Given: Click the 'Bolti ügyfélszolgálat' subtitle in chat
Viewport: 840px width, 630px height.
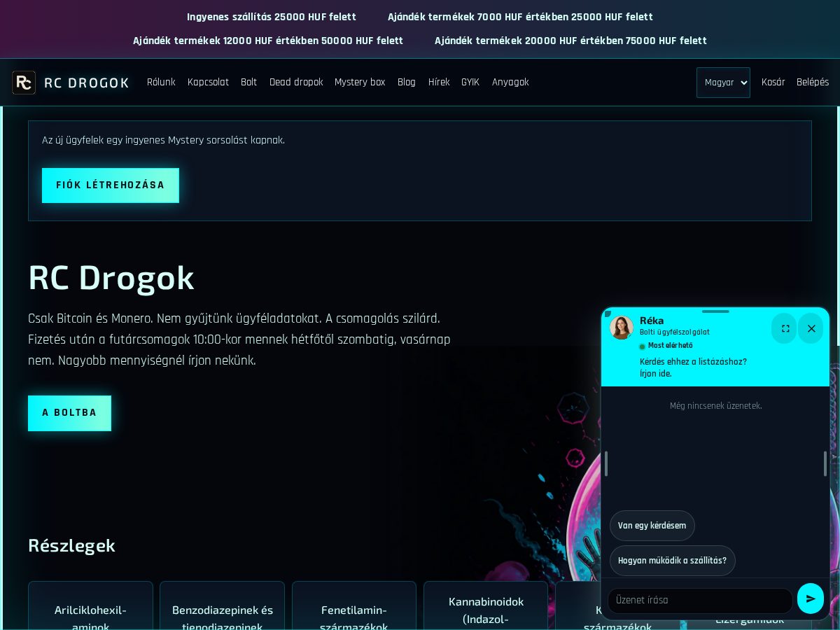Looking at the screenshot, I should coord(675,332).
